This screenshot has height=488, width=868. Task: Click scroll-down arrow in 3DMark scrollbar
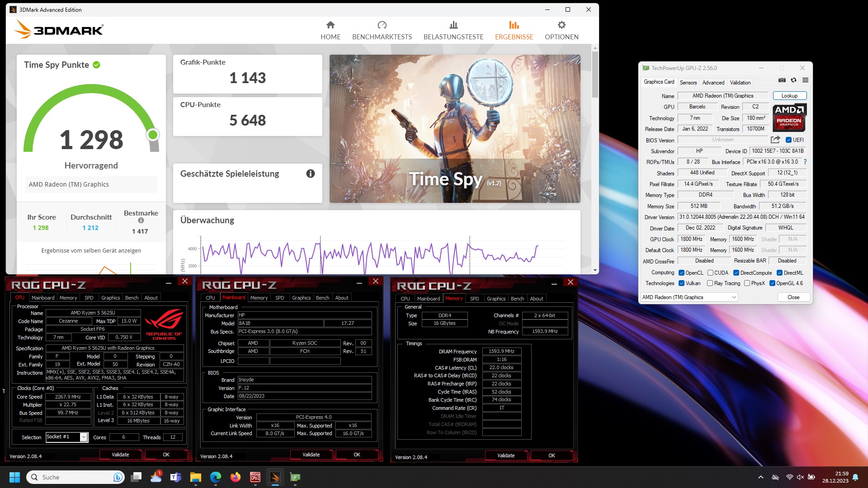pos(595,270)
